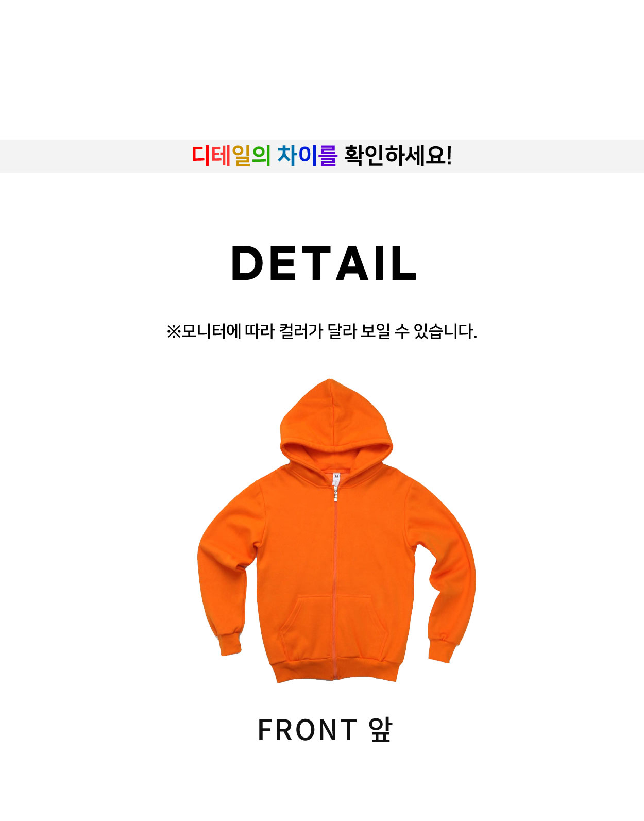Click the 'FRONT 앞' caption
Viewport: 644px width, 821px height.
(325, 730)
